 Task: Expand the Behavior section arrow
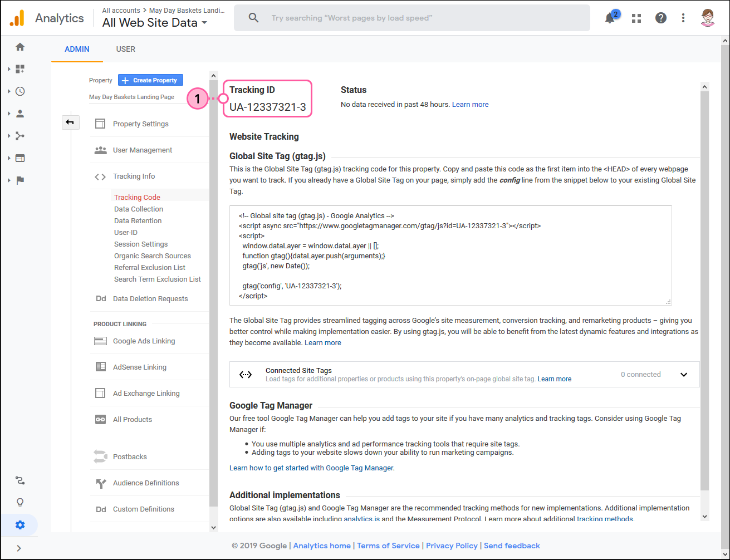pos(9,158)
